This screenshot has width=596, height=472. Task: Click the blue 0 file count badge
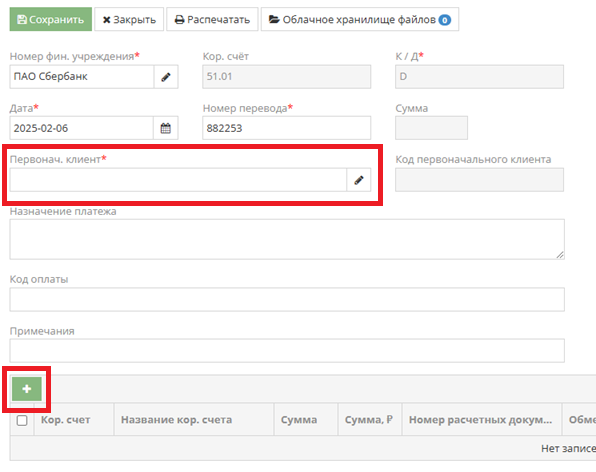point(445,20)
